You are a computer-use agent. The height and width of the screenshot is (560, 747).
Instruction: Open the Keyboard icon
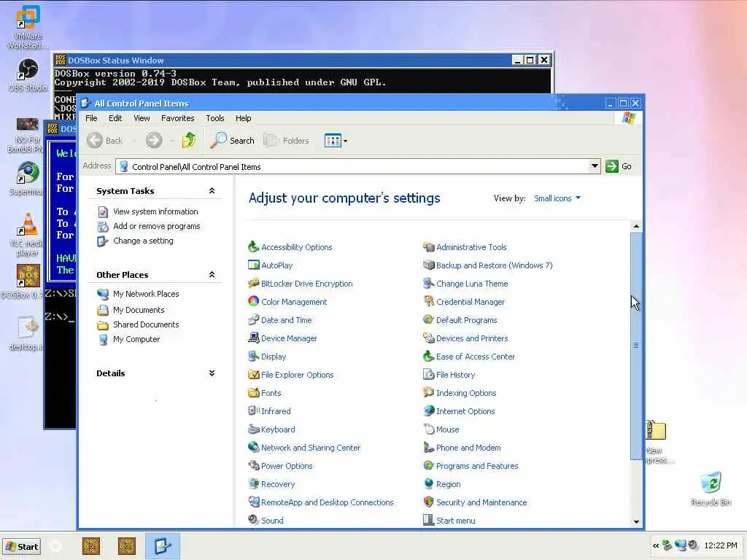coord(253,429)
